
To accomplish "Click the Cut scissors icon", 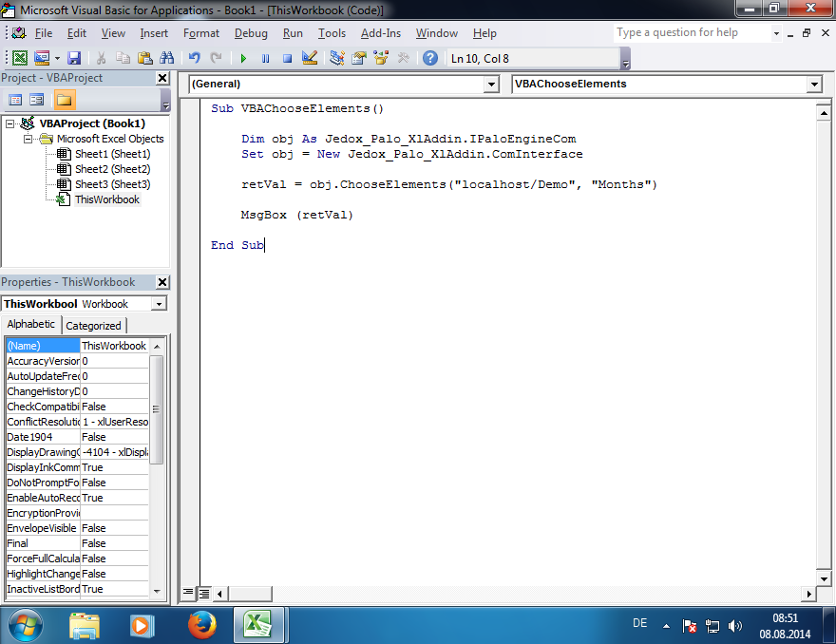I will pos(101,58).
